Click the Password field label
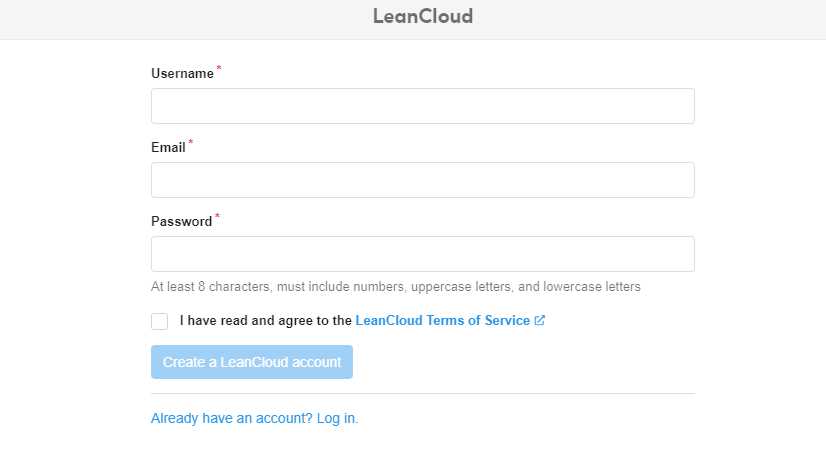Viewport: 826px width, 475px height. click(181, 221)
